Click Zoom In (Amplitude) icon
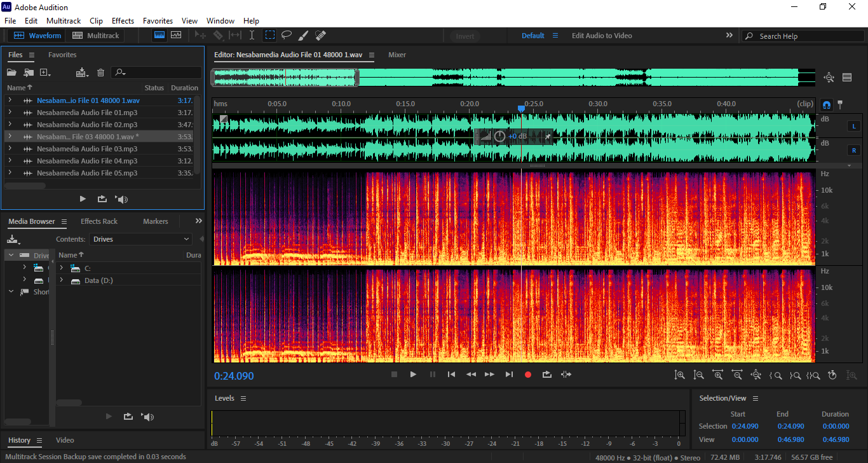Viewport: 868px width, 463px height. pos(679,375)
